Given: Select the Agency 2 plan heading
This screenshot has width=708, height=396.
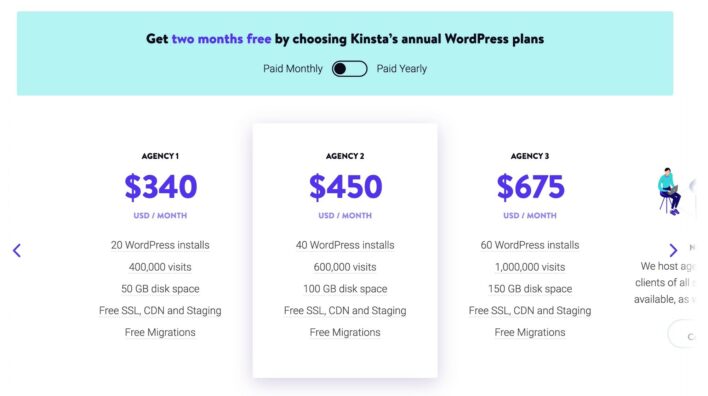Looking at the screenshot, I should coord(345,156).
